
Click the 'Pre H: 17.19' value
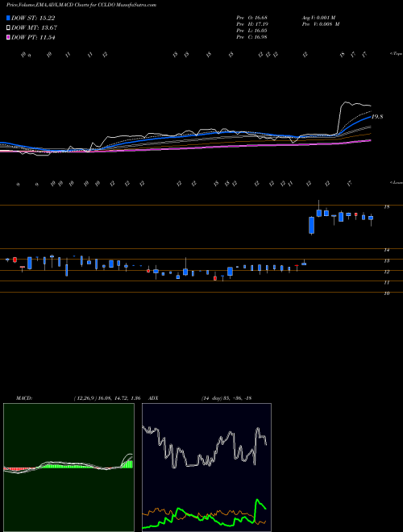252,24
